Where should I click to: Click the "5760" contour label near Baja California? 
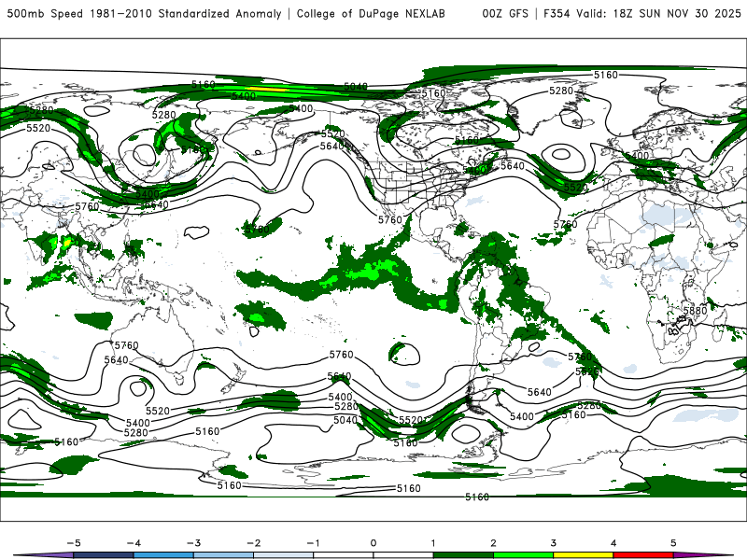pos(390,220)
